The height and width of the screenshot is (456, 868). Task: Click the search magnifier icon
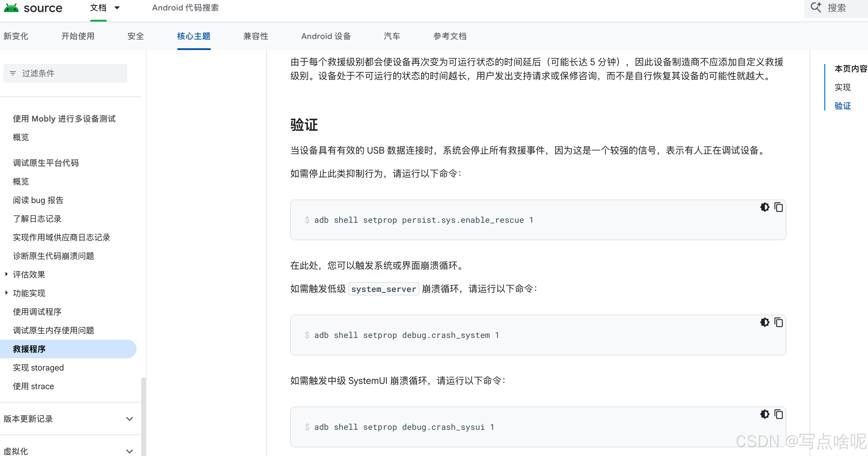point(816,8)
